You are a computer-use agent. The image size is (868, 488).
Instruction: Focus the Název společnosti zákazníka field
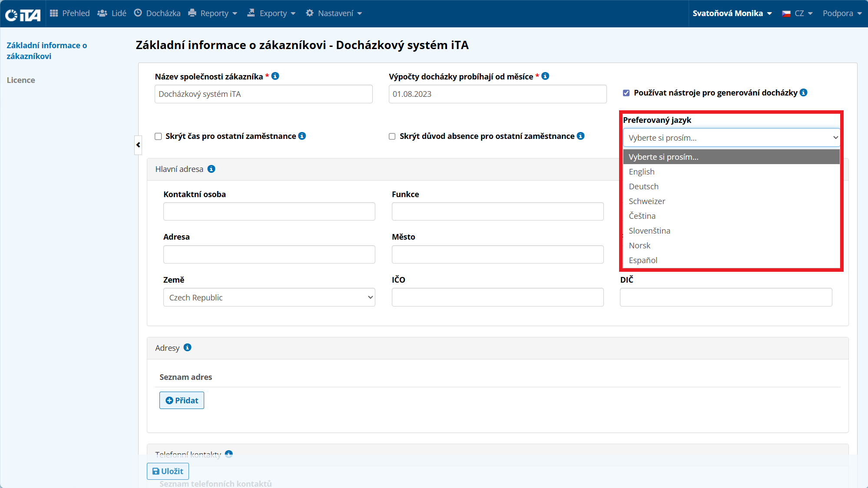tap(264, 94)
